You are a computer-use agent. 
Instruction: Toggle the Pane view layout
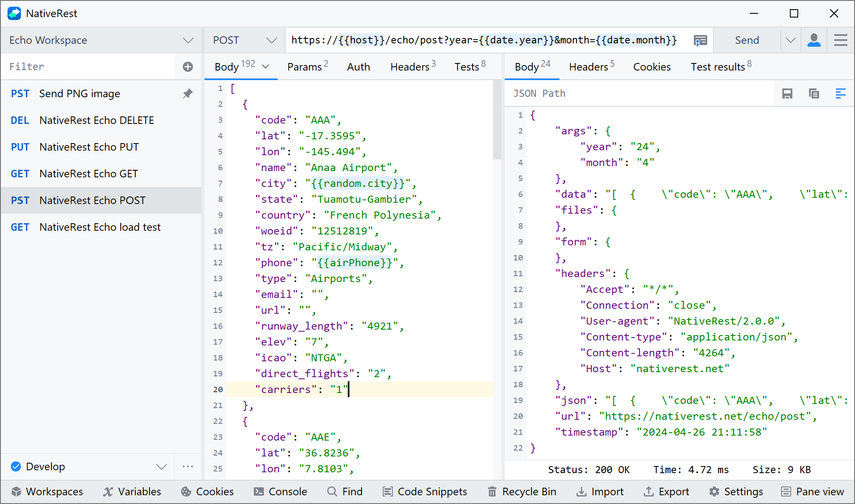pos(812,491)
